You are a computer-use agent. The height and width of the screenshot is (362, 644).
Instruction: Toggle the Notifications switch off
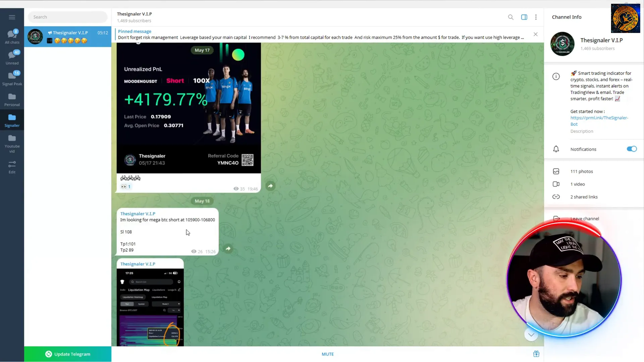[632, 149]
